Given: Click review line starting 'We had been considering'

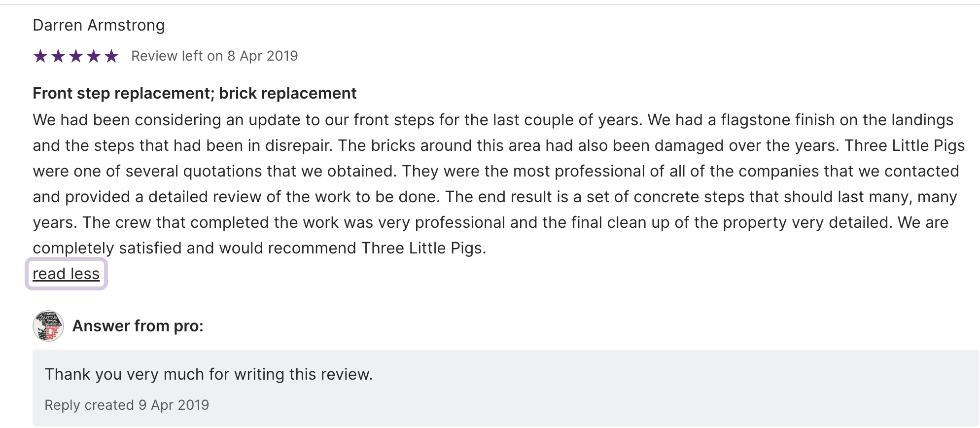Looking at the screenshot, I should coord(493,120).
